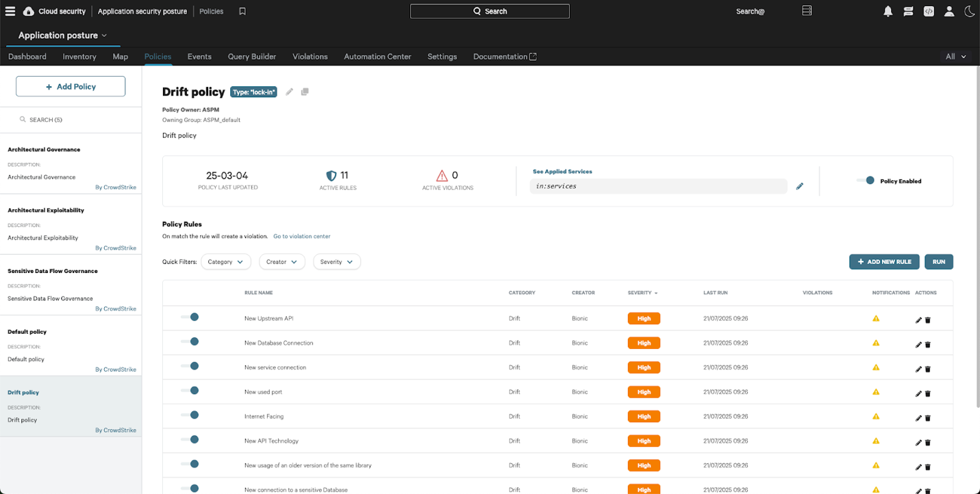
Task: Delete the New Upstream API rule
Action: [x=928, y=320]
